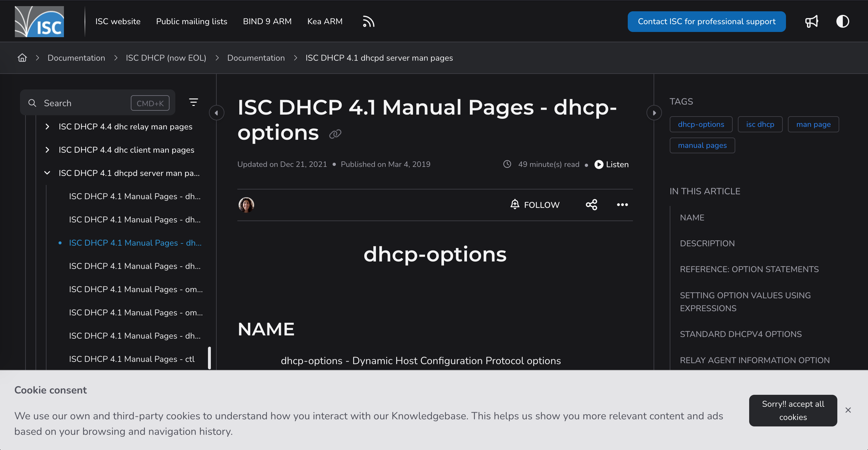This screenshot has height=450, width=868.
Task: Go to first Documentation breadcrumb
Action: [x=76, y=58]
